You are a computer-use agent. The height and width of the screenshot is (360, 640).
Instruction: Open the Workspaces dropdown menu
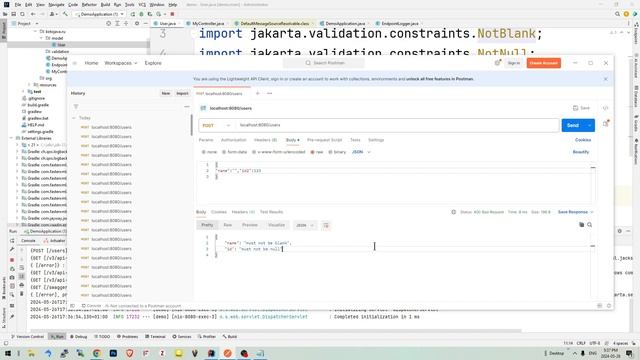pos(121,63)
